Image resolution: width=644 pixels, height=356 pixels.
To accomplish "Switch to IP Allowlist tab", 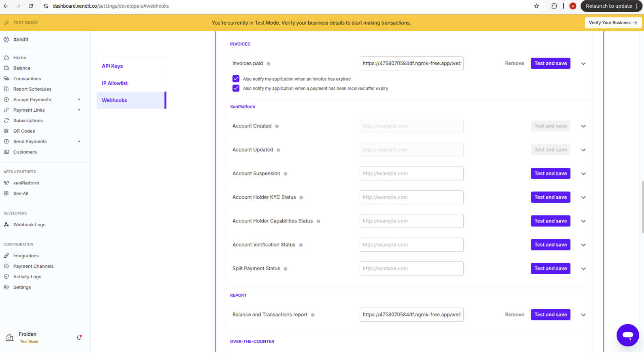I will coord(131,83).
